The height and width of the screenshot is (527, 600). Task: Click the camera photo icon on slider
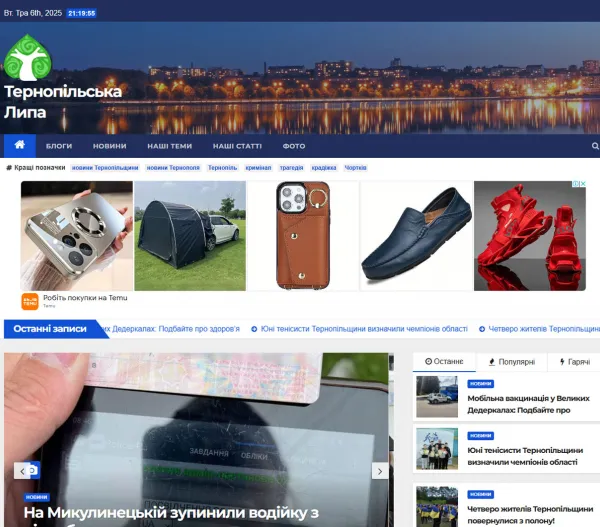(34, 470)
